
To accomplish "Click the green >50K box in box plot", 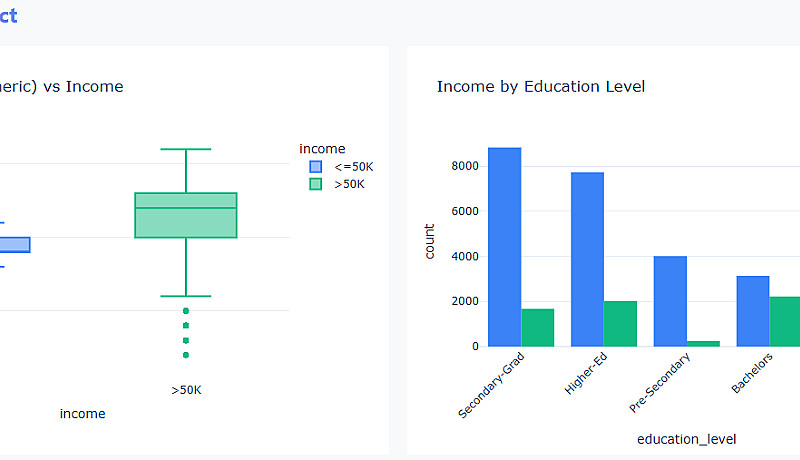I will click(x=186, y=215).
